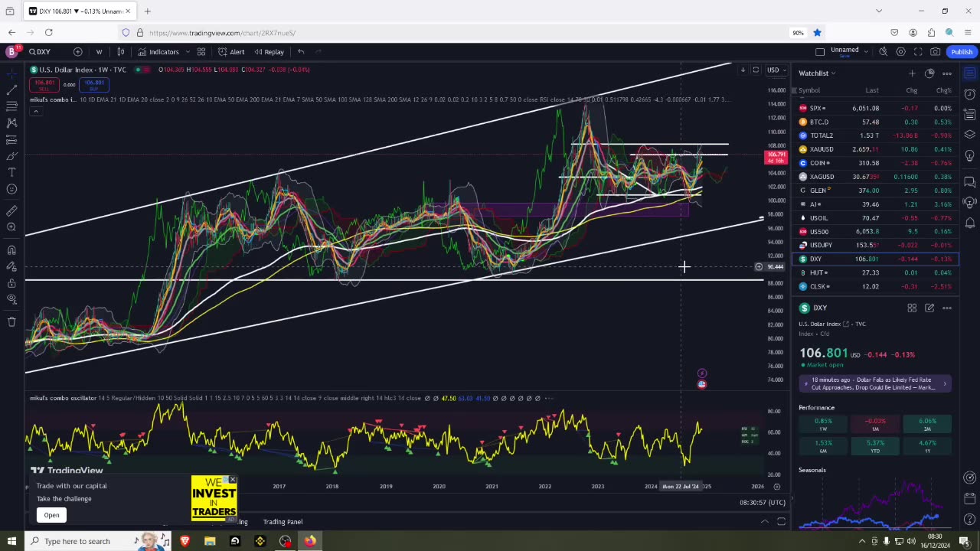The width and height of the screenshot is (980, 551).
Task: Select the crosshair cursor tool
Action: pos(11,73)
